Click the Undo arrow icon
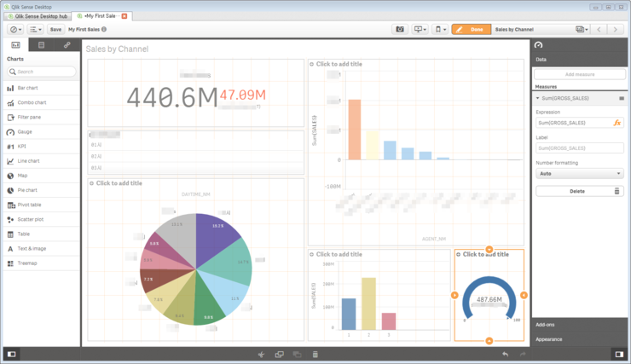Screen dimensions: 631x364 [505, 355]
